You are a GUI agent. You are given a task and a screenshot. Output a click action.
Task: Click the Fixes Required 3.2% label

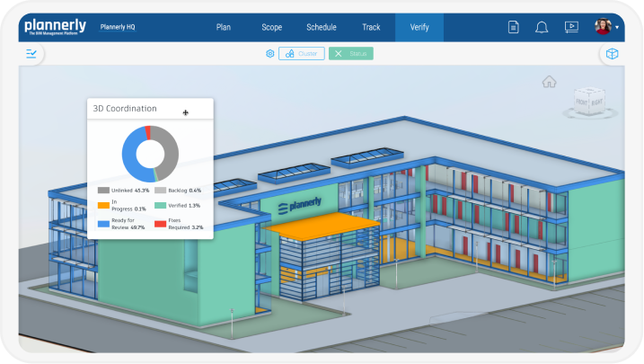[x=186, y=224]
